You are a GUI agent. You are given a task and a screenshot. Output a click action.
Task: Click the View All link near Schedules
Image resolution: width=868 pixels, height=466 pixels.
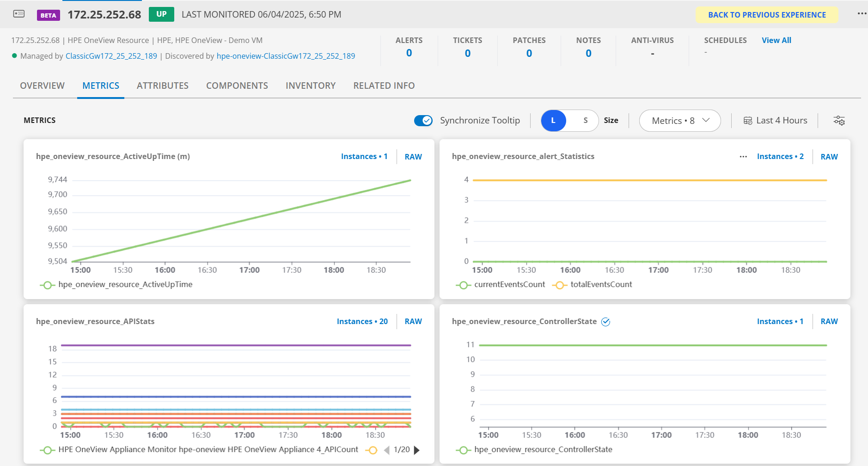[776, 40]
